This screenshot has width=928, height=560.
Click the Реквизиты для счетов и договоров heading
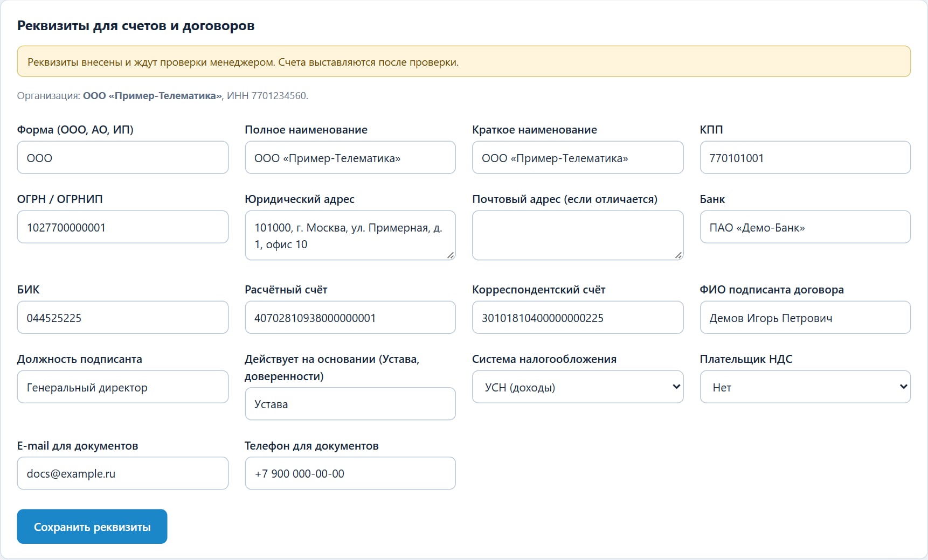pos(136,26)
